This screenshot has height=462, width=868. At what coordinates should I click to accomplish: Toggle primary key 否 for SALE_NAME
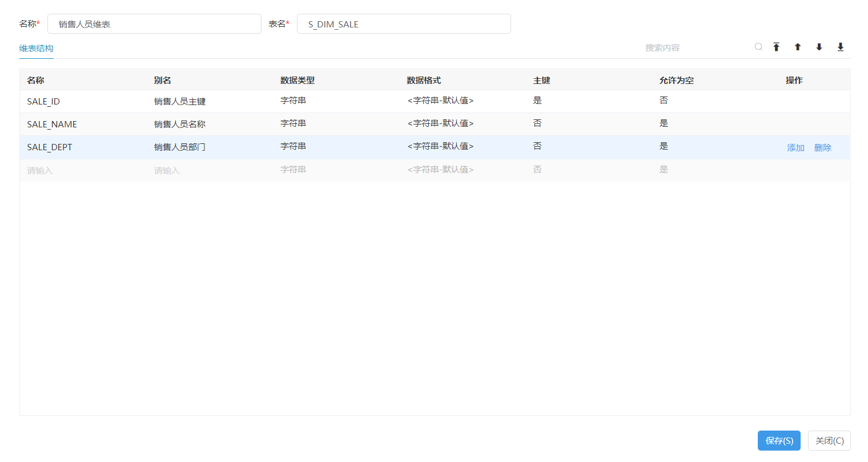pos(537,123)
